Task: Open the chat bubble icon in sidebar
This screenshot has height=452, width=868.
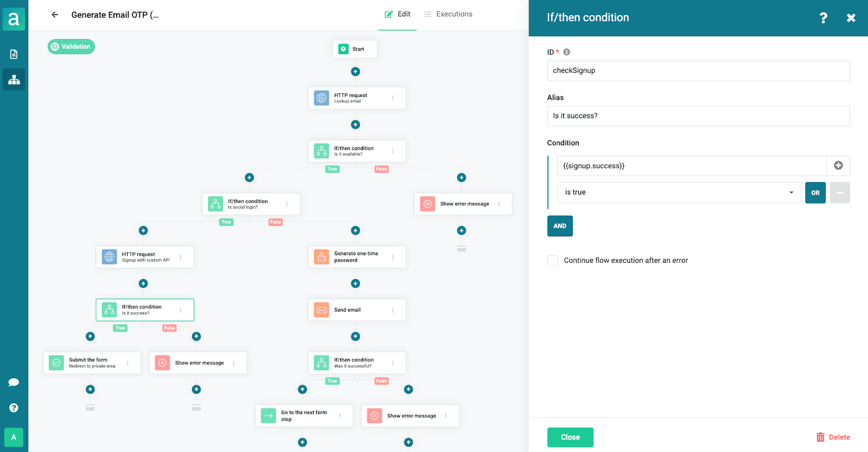Action: coord(14,383)
